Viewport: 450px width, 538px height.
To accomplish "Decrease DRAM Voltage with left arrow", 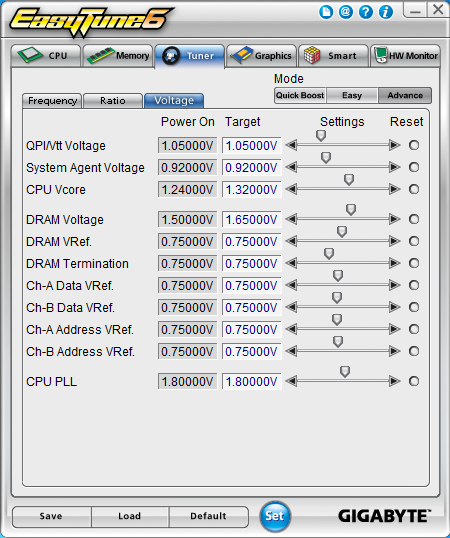I will click(292, 219).
